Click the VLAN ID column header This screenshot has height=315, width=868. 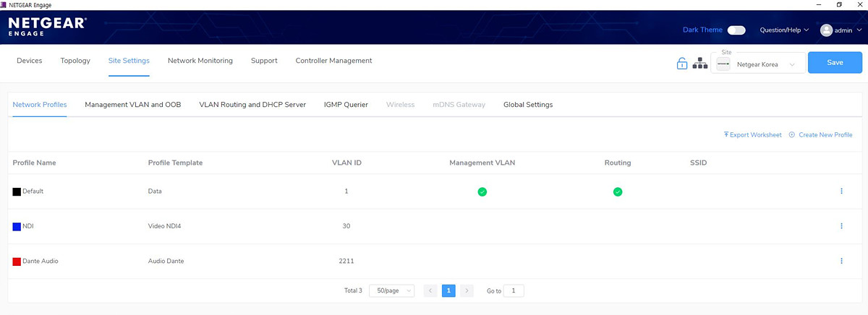click(x=346, y=163)
